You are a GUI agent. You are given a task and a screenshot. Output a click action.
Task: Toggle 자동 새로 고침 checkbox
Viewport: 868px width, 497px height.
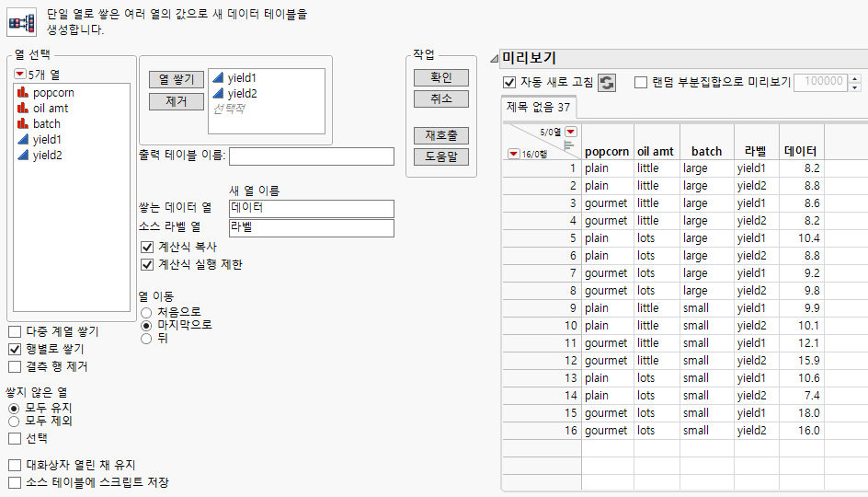[x=509, y=83]
